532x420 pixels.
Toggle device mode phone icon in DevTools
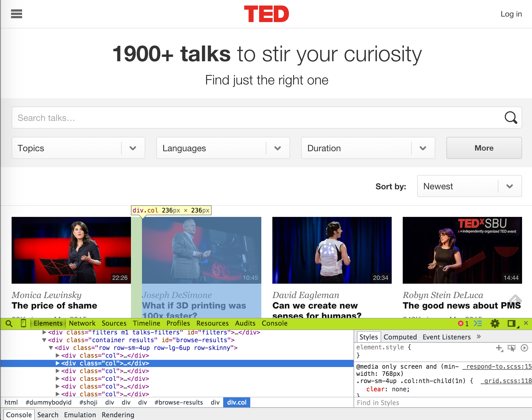point(23,323)
